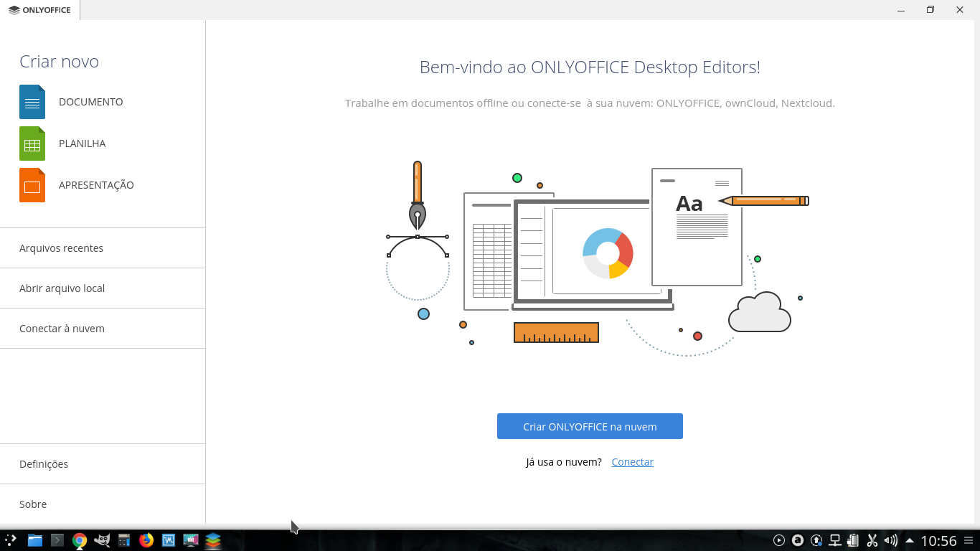Click the DOCUMENTO label
This screenshot has width=980, height=551.
pos(91,102)
